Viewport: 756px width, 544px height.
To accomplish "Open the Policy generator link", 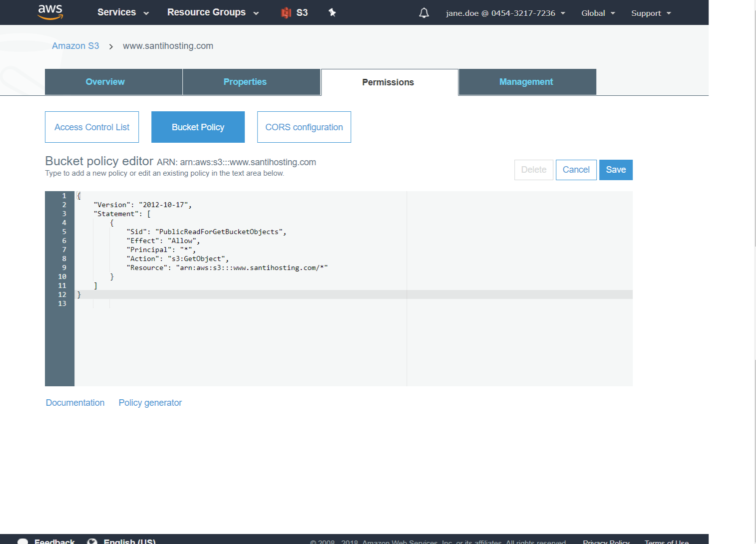I will pyautogui.click(x=150, y=403).
